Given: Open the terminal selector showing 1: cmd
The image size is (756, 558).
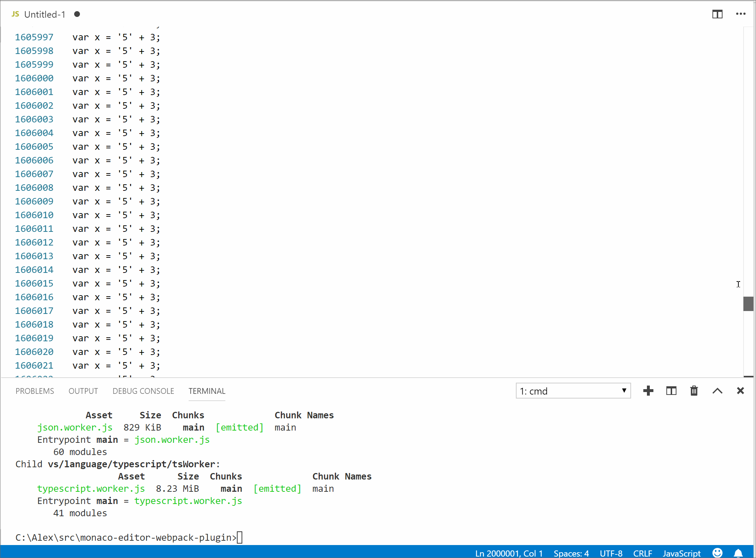Looking at the screenshot, I should point(562,391).
